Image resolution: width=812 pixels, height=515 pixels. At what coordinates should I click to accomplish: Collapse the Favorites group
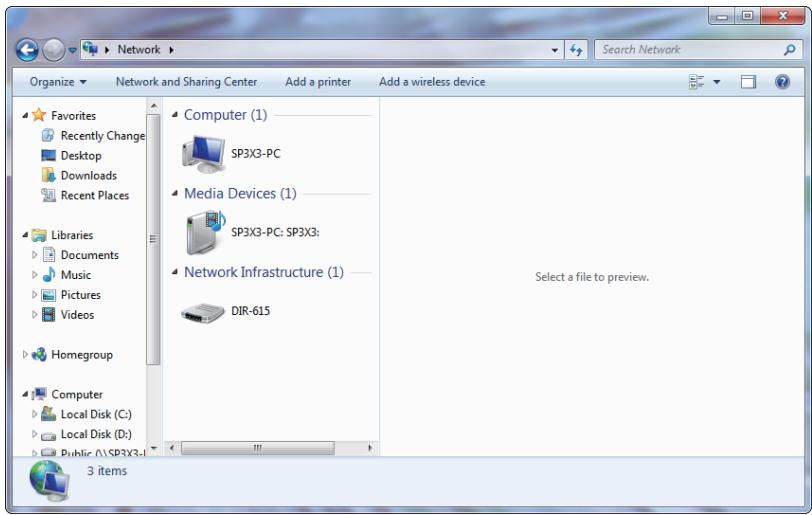25,116
